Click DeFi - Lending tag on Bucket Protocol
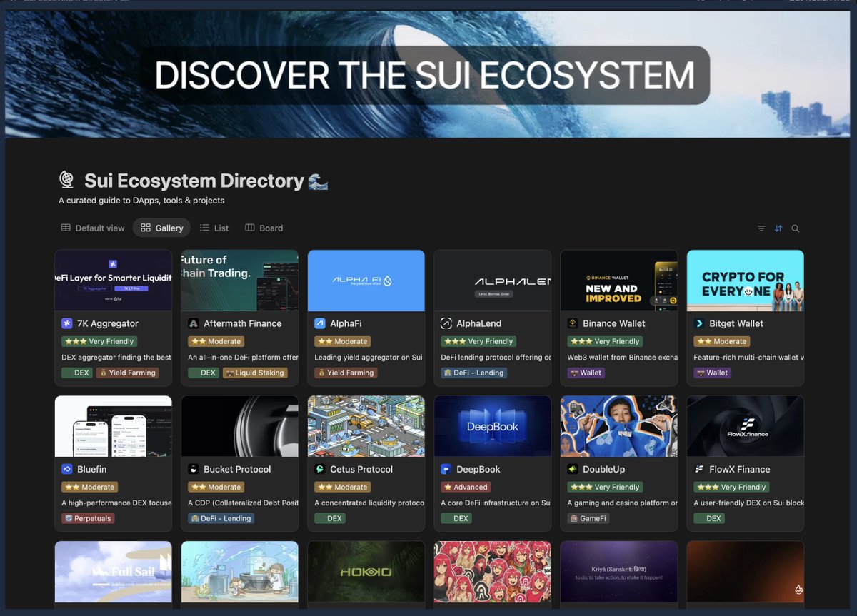This screenshot has height=616, width=857. (221, 518)
